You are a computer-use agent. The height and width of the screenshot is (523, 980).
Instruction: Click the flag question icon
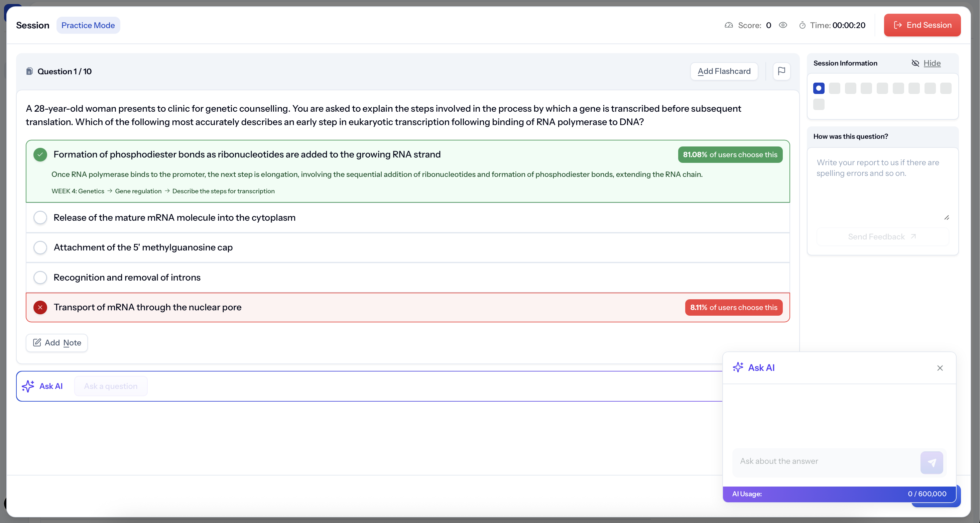tap(781, 71)
